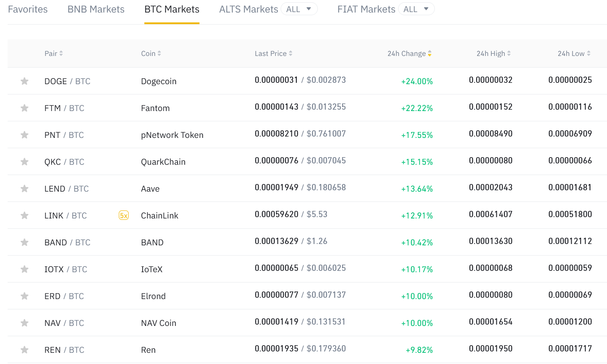Click the 5x margin badge on LINK
Image resolution: width=607 pixels, height=364 pixels.
[124, 215]
